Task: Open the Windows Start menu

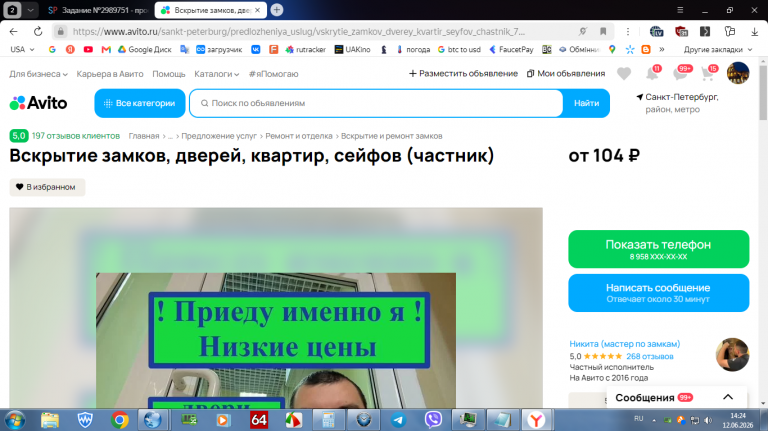Action: 15,420
